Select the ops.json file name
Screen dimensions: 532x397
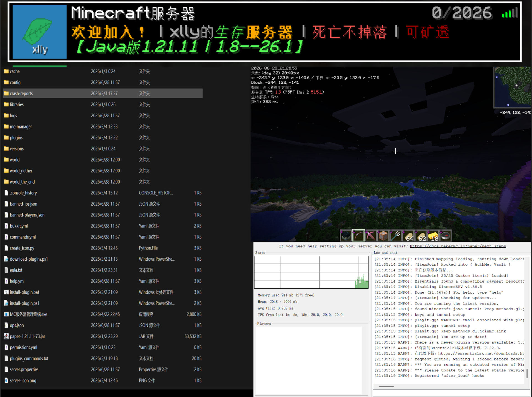point(17,325)
